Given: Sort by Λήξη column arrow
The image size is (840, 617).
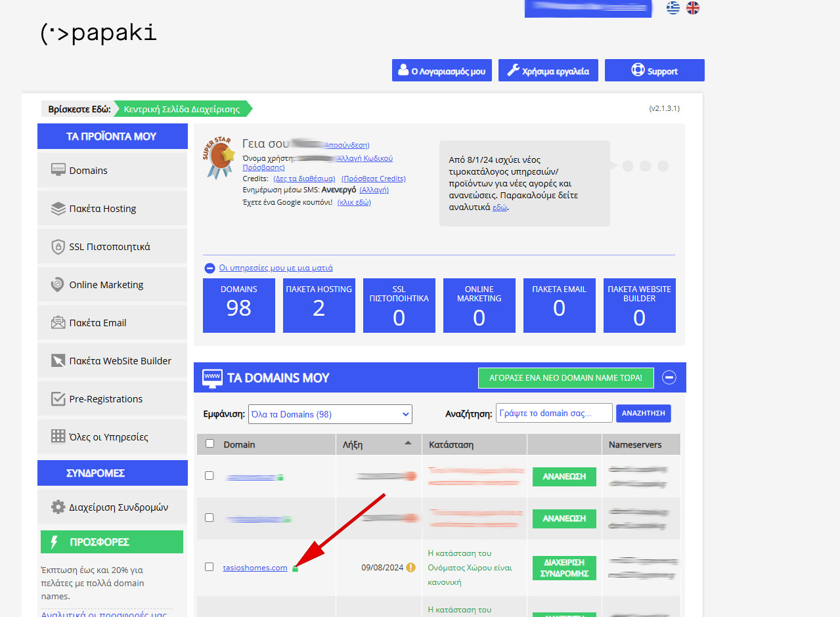Looking at the screenshot, I should point(409,444).
